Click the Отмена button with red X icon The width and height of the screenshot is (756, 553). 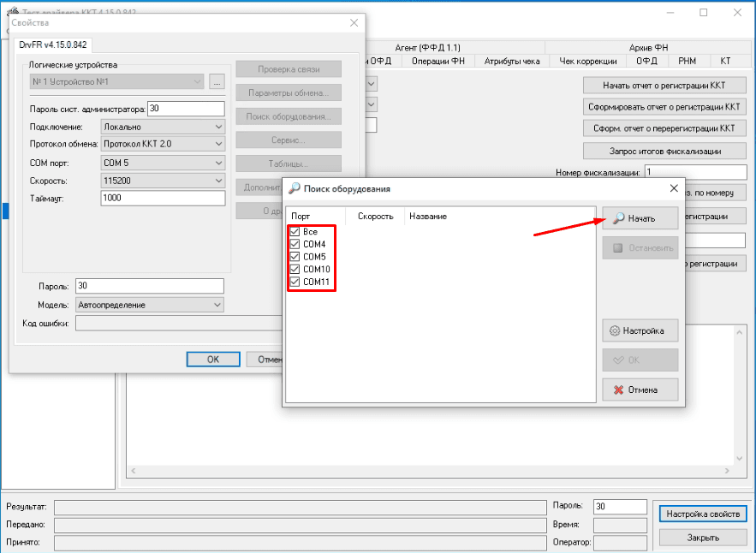click(640, 389)
